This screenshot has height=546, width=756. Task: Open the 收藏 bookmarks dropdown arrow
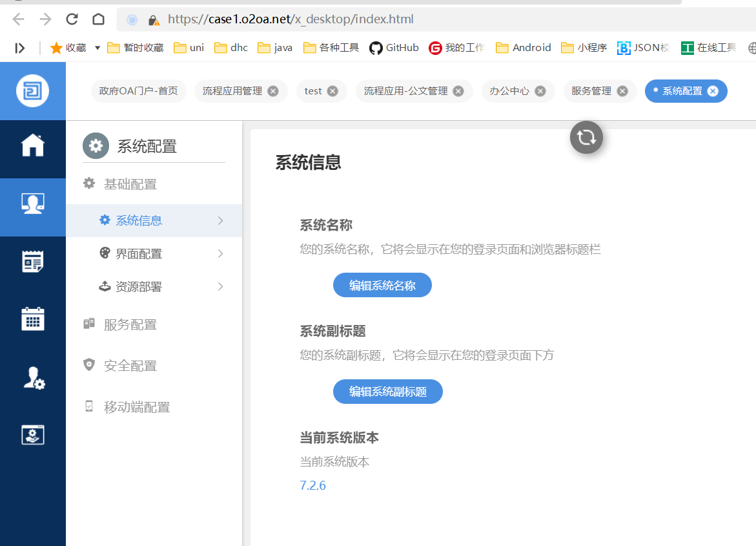(97, 48)
